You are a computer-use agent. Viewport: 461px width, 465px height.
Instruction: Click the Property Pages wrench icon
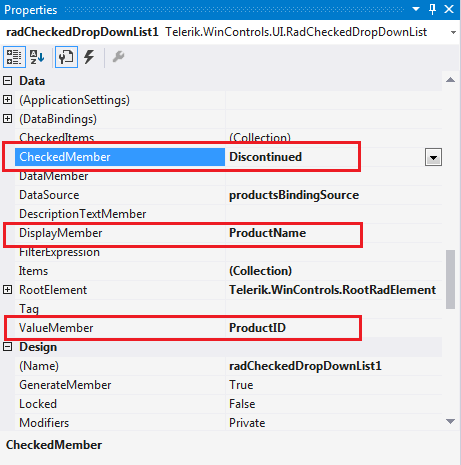118,57
